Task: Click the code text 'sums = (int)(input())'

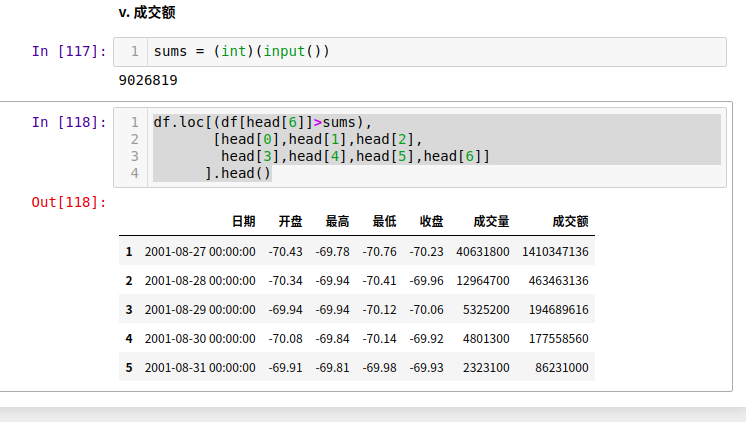Action: (x=241, y=51)
